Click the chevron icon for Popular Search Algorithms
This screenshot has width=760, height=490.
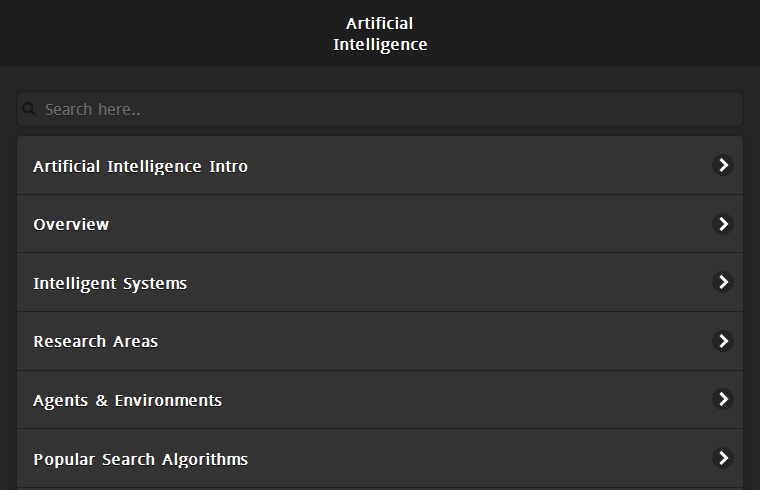point(722,458)
